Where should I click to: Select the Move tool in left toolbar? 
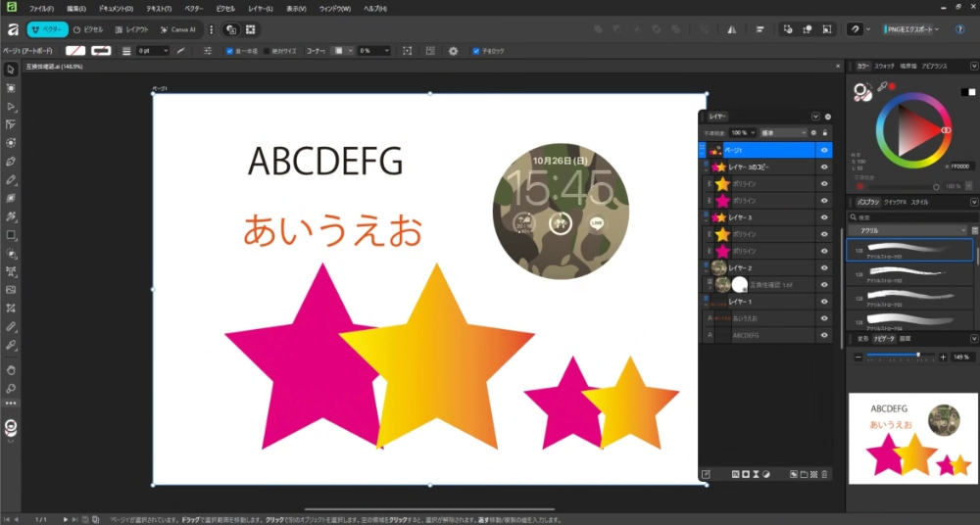(11, 70)
